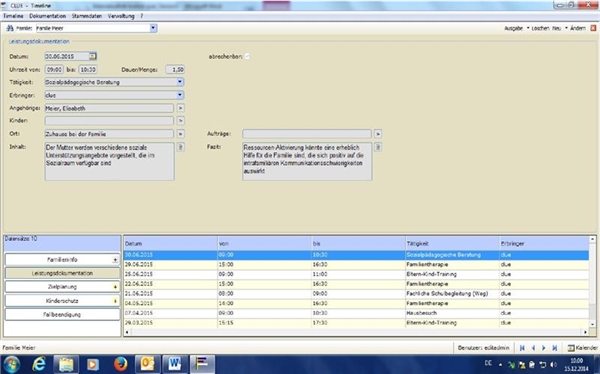Sort by the Tätigkeit column header
Image resolution: width=600 pixels, height=374 pixels.
[452, 243]
